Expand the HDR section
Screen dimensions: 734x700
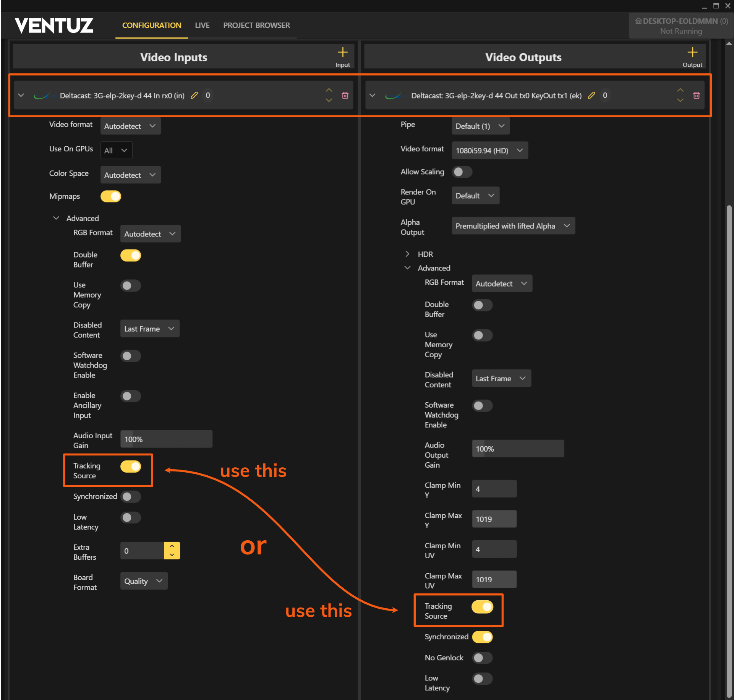click(407, 254)
